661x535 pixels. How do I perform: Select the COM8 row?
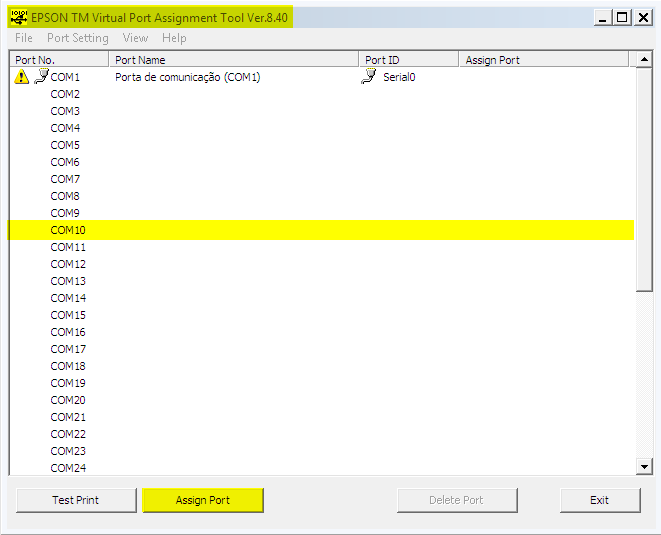[322, 196]
